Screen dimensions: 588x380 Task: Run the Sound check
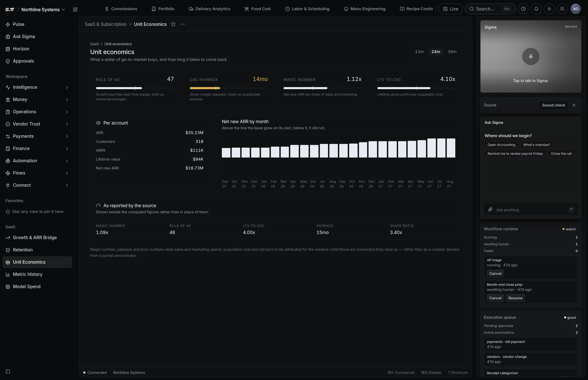coord(553,105)
